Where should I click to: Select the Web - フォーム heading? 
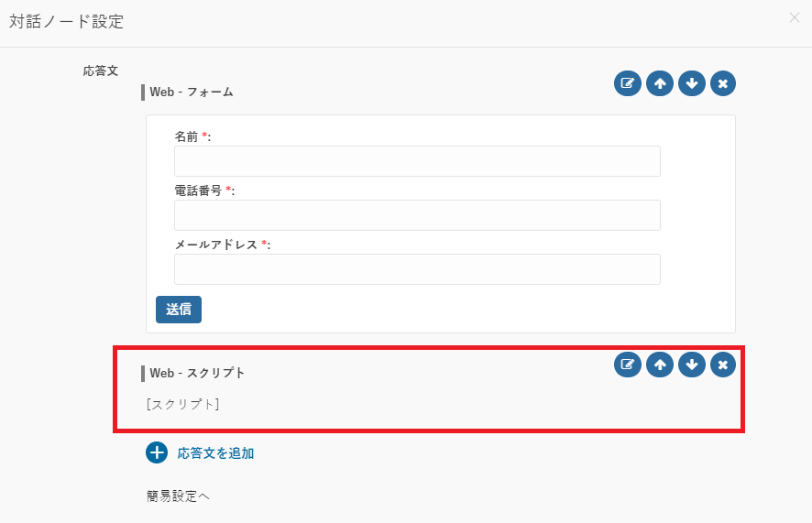(x=192, y=93)
